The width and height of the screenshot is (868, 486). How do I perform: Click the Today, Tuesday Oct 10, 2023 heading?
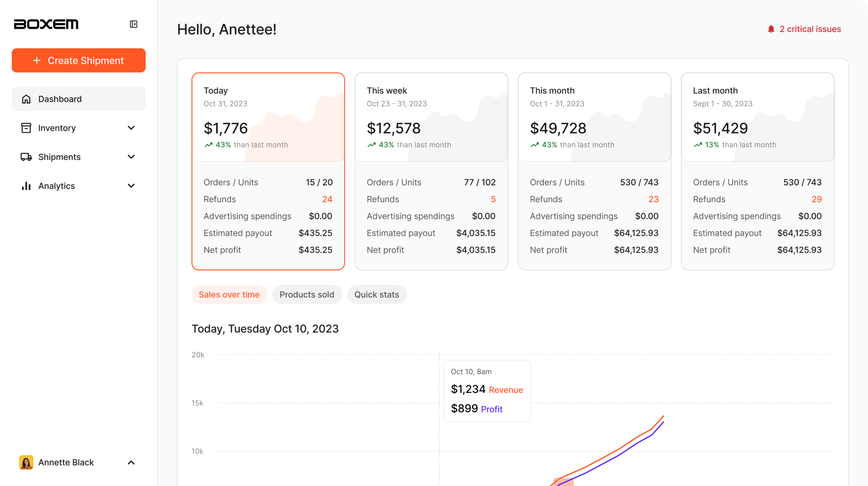(x=265, y=329)
